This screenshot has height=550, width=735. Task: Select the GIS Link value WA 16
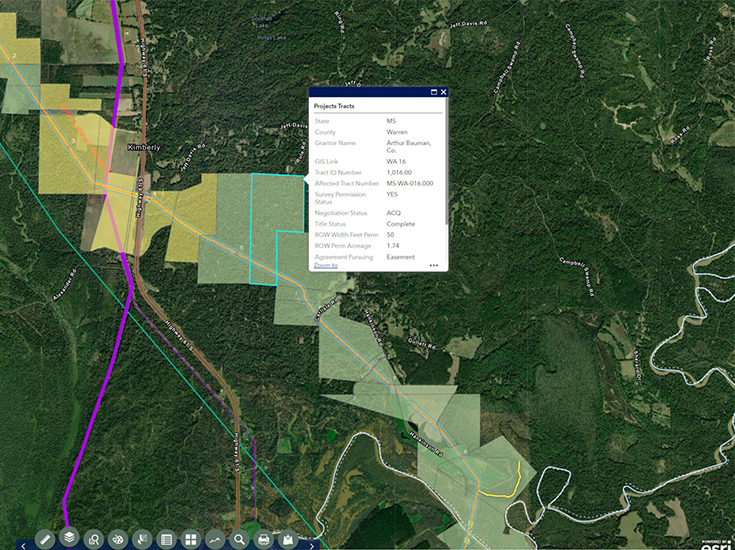(396, 161)
